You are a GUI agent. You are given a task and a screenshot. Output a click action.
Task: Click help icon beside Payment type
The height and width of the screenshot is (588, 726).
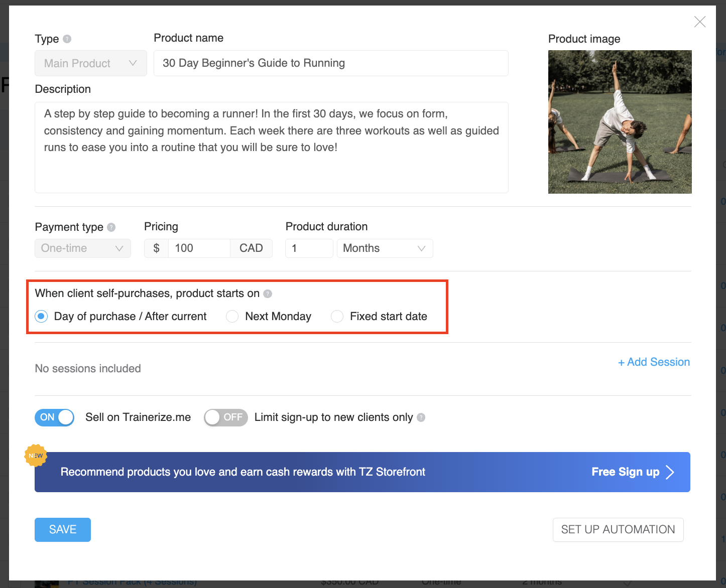[111, 227]
